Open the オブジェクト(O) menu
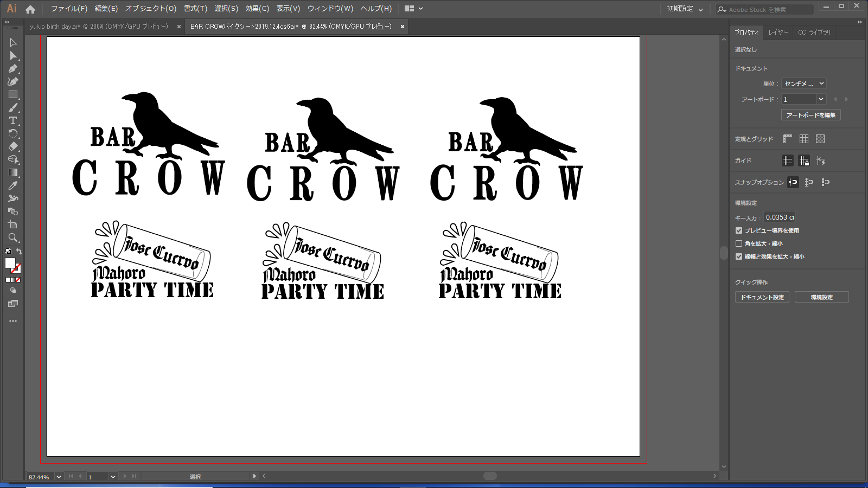868x488 pixels. (151, 9)
